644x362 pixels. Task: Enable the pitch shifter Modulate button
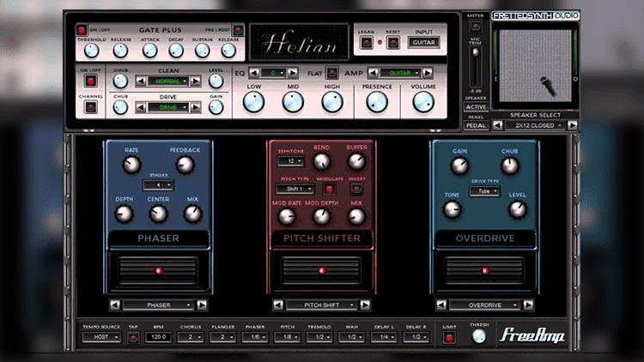[329, 189]
